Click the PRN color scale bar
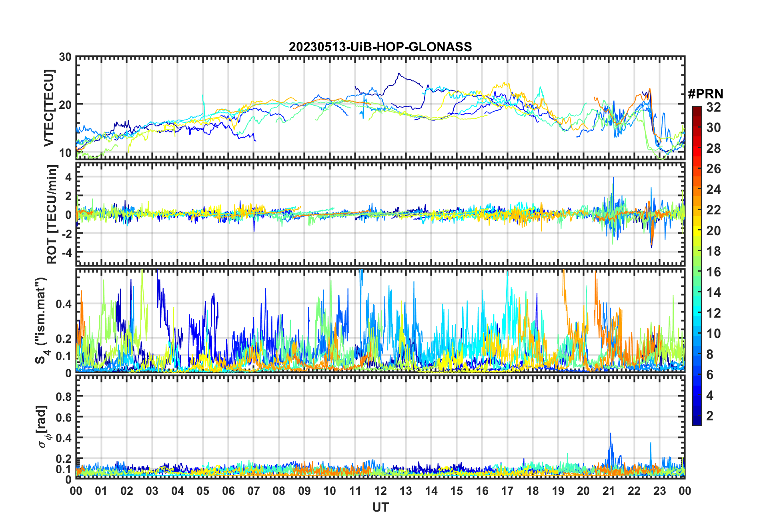Image resolution: width=761 pixels, height=532 pixels. tap(697, 266)
